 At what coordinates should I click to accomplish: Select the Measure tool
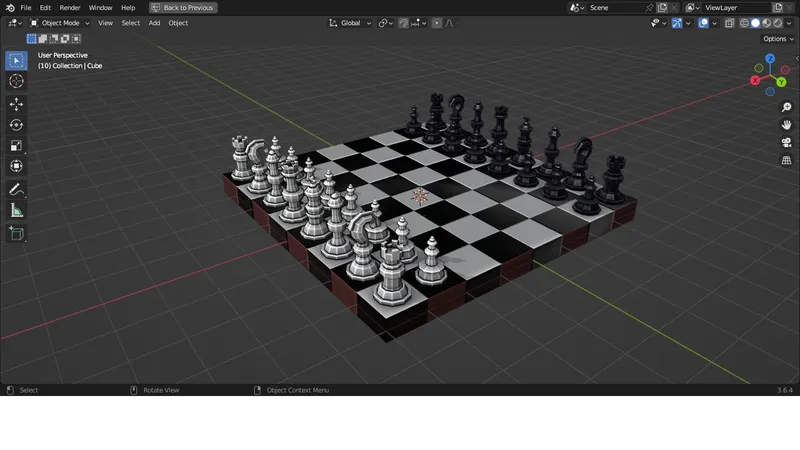tap(16, 210)
